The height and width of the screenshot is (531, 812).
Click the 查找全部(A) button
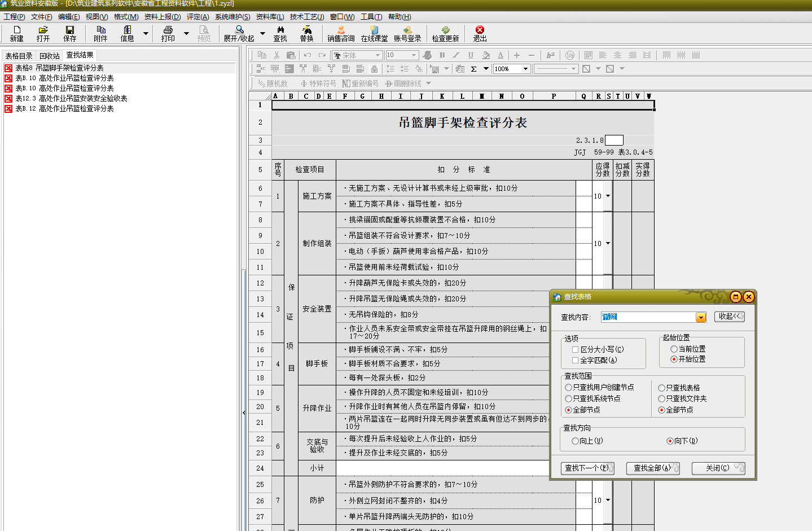653,468
